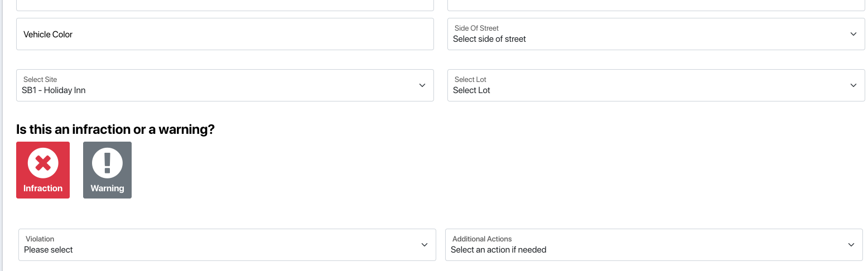This screenshot has height=271, width=868.
Task: Click the Additional Actions chevron arrow
Action: (851, 245)
